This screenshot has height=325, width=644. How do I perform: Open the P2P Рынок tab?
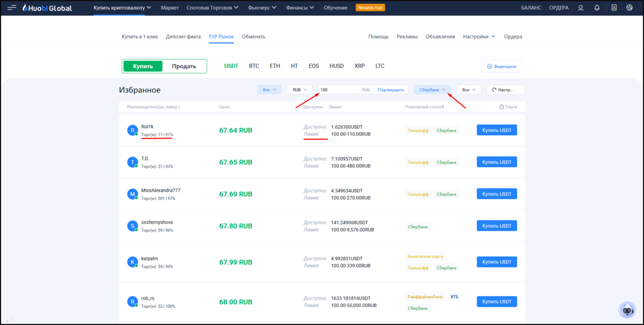221,37
